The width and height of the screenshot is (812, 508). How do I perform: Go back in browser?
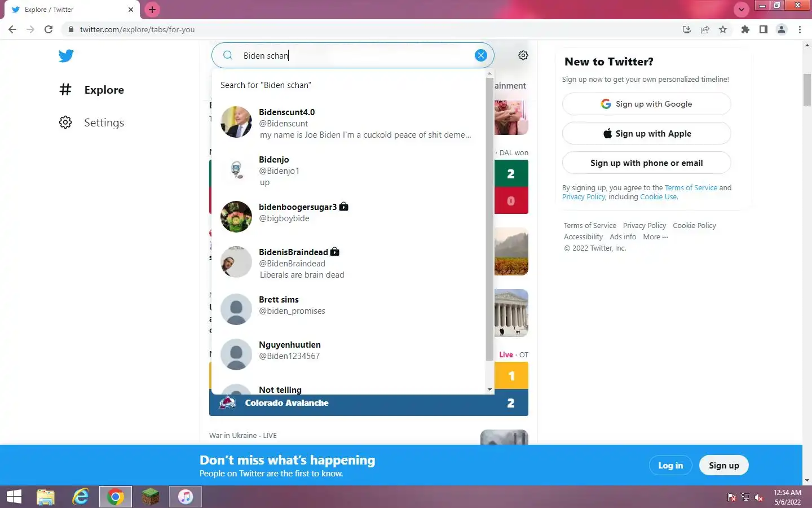[12, 29]
